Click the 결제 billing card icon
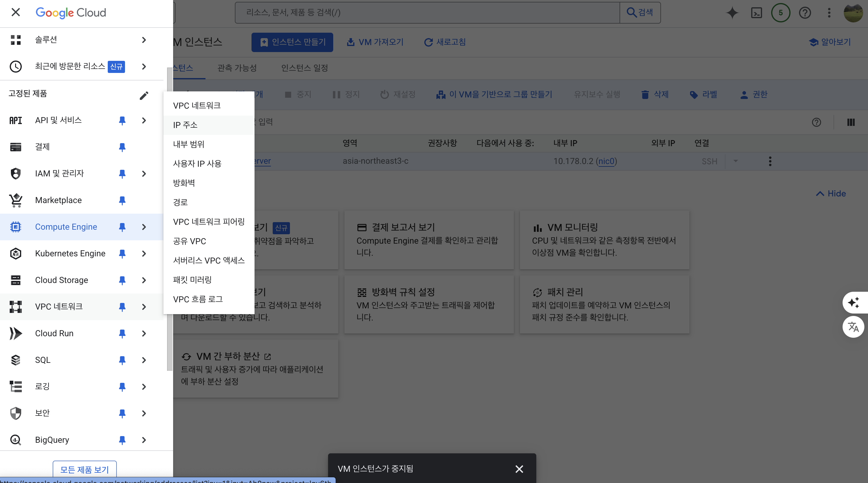 15,147
